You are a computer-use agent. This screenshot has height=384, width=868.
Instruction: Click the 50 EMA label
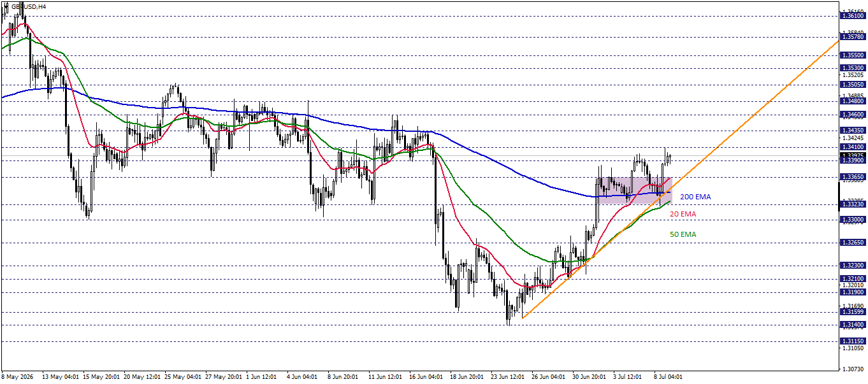point(683,235)
